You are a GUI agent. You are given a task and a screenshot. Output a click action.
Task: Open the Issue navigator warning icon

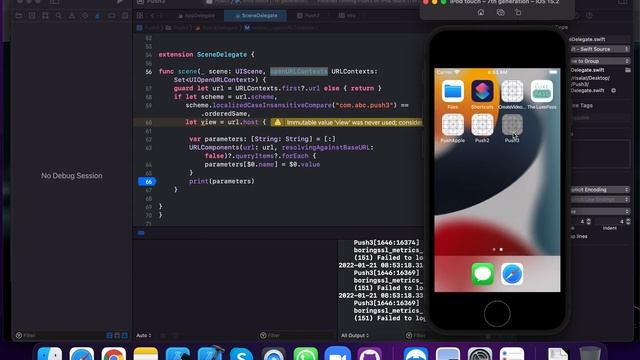click(71, 16)
